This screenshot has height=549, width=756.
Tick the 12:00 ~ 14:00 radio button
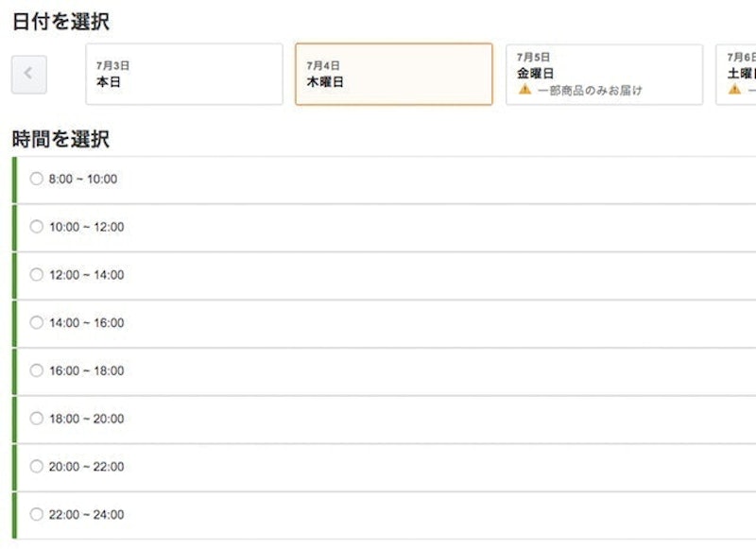click(x=37, y=275)
